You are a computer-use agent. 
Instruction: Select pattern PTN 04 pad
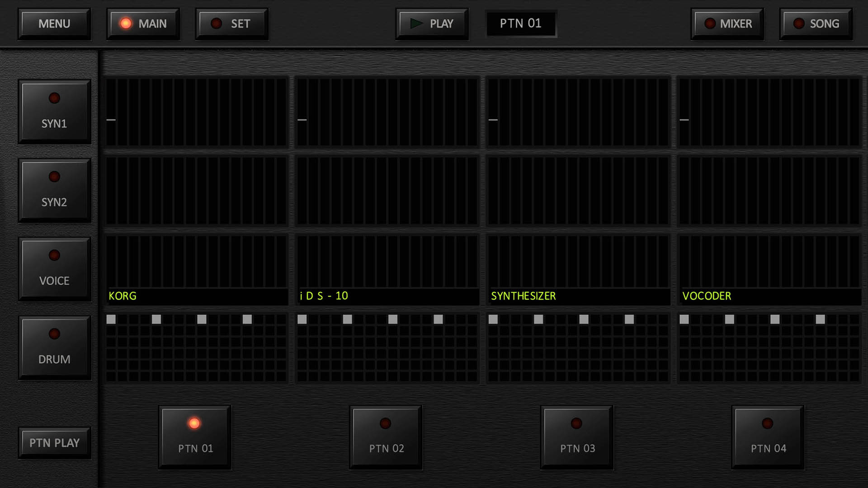pyautogui.click(x=768, y=437)
